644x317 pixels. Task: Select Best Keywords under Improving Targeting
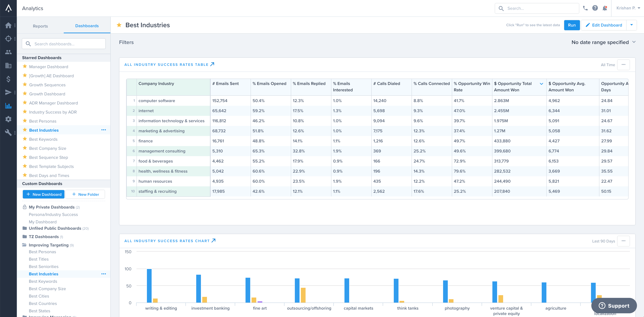point(43,281)
